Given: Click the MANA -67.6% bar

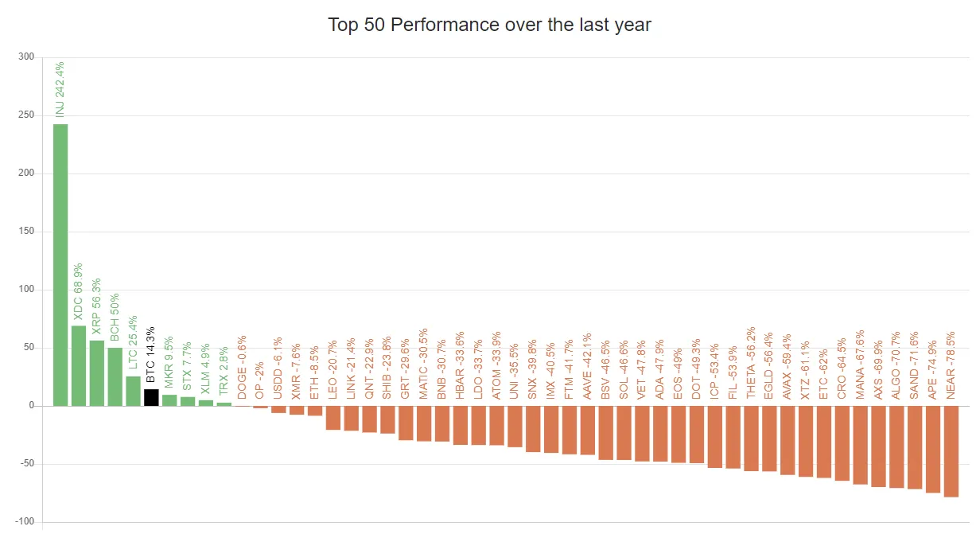Looking at the screenshot, I should (861, 445).
